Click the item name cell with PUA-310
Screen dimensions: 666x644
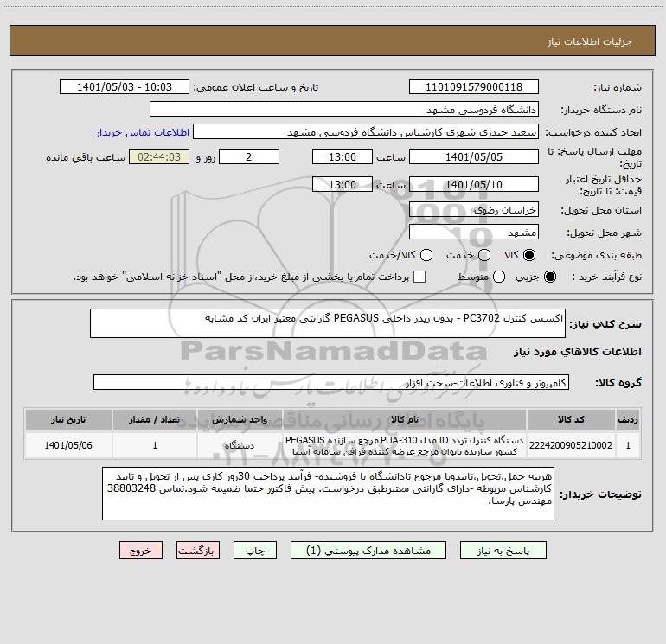pos(405,445)
